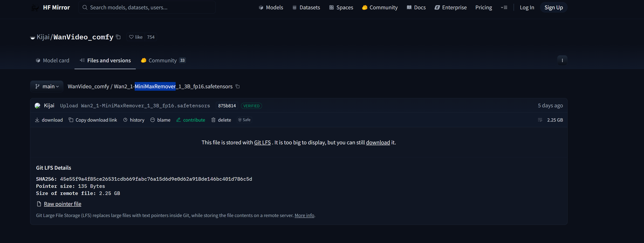Copy the model name to clipboard icon
644x243 pixels.
pos(119,37)
